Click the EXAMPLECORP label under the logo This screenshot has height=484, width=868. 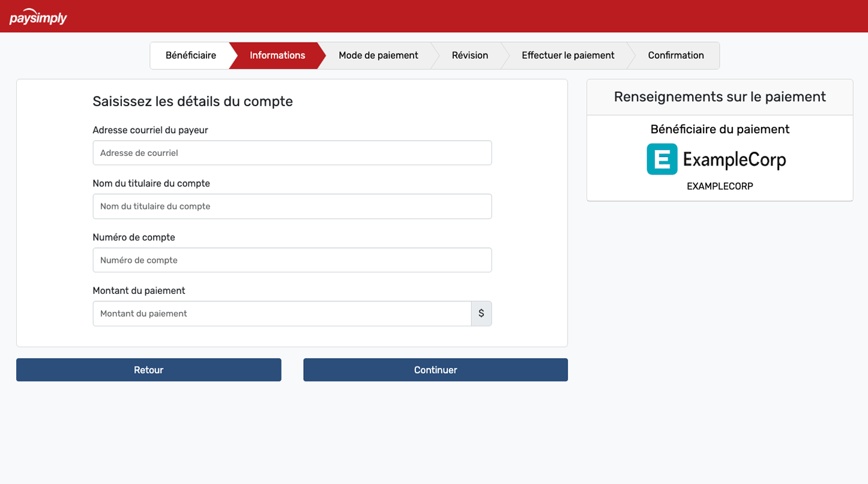click(719, 186)
